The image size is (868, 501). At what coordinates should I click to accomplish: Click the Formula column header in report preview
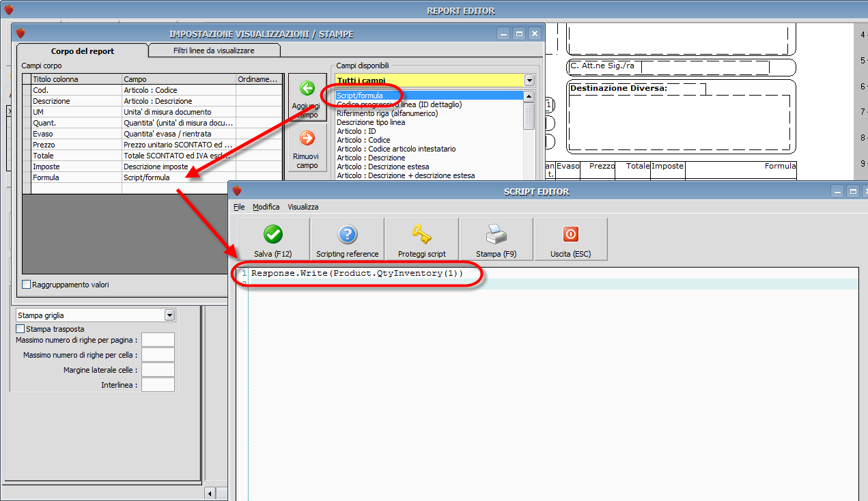pyautogui.click(x=741, y=166)
